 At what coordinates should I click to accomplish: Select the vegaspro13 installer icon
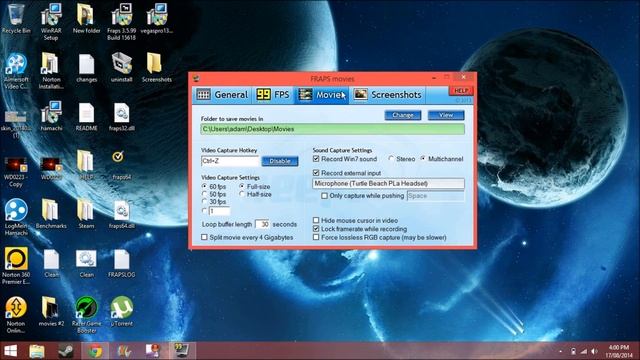pos(157,19)
